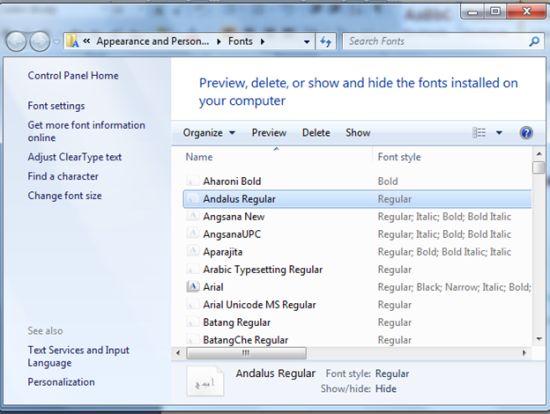The height and width of the screenshot is (414, 550).
Task: Click Bold style cell of Aharoni
Action: 388,181
